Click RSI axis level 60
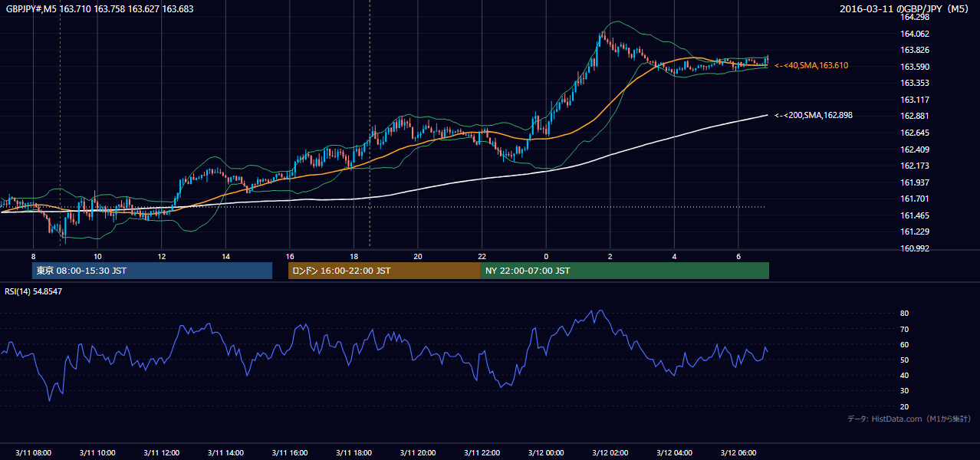The height and width of the screenshot is (460, 980). coord(905,344)
